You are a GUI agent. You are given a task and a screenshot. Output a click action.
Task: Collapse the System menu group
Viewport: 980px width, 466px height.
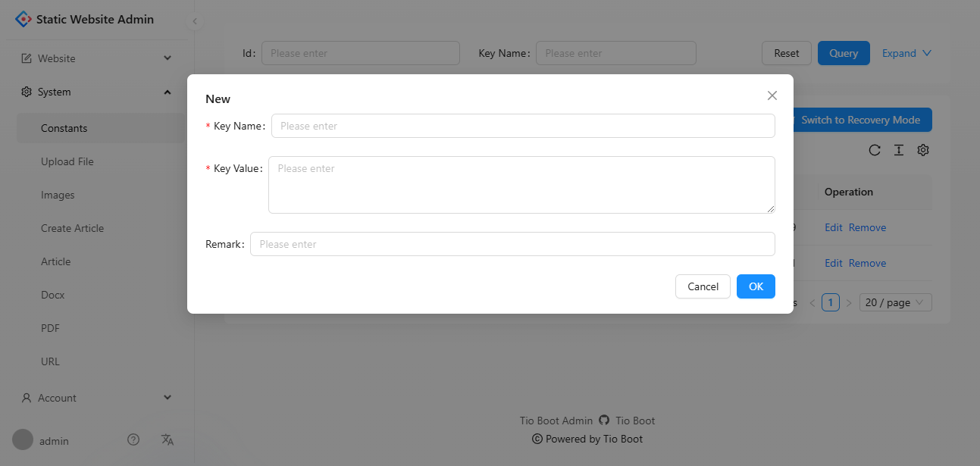pyautogui.click(x=95, y=92)
